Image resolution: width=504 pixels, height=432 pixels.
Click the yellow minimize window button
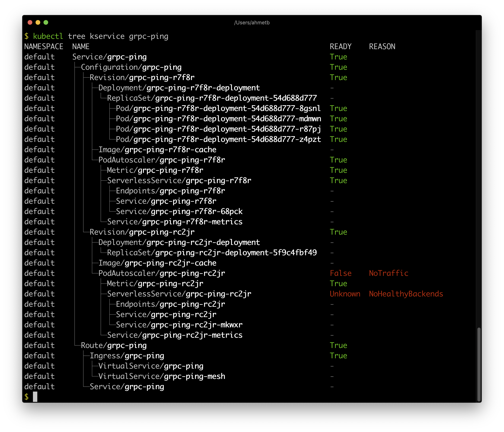tap(38, 22)
